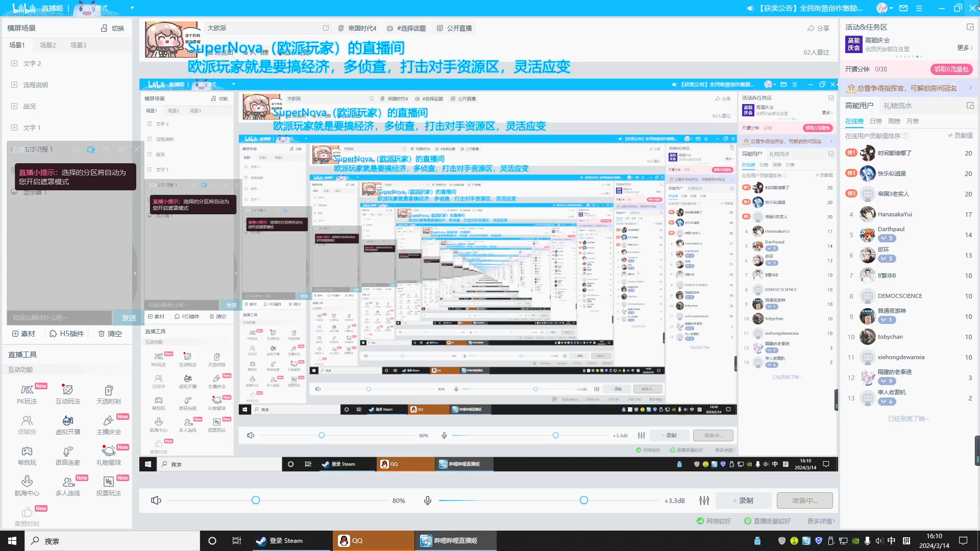Open user 时间都哪了 in ranking
Screen dimensions: 980x551
[x=909, y=153]
